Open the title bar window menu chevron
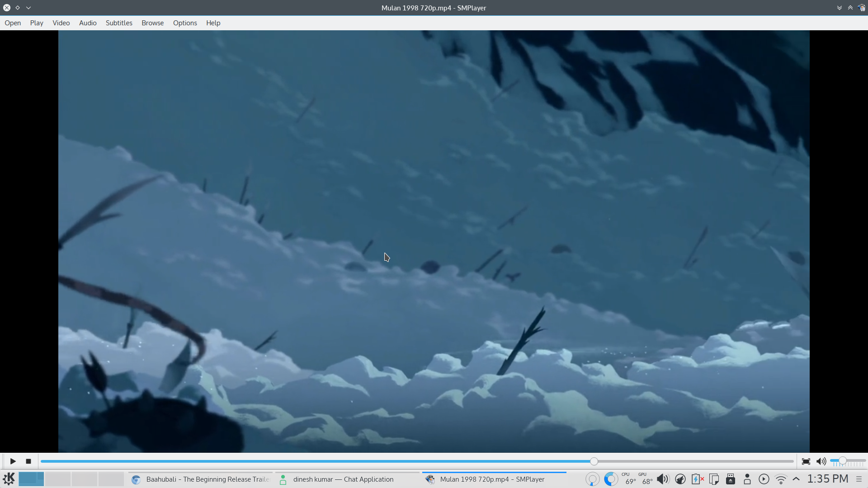The height and width of the screenshot is (488, 868). (28, 8)
